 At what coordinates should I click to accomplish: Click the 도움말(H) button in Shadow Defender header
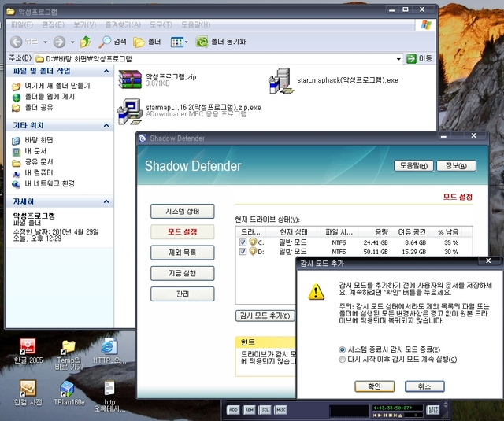pos(413,166)
